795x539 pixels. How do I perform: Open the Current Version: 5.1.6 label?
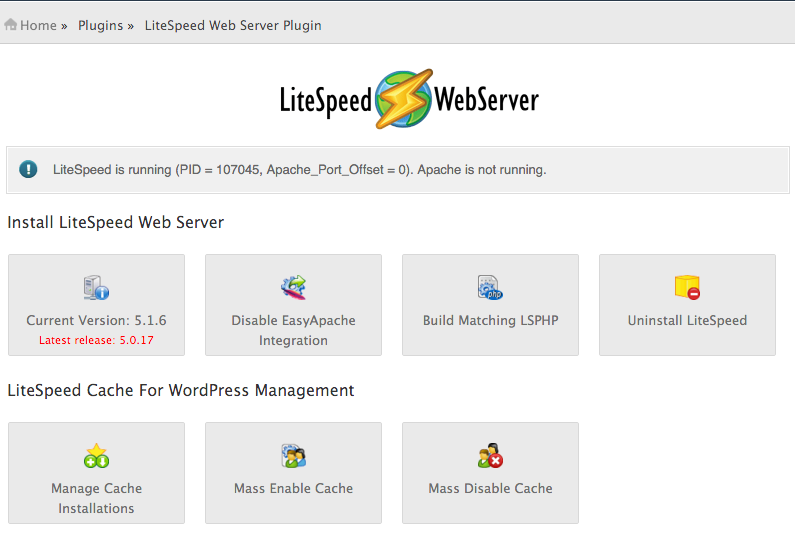[x=96, y=320]
